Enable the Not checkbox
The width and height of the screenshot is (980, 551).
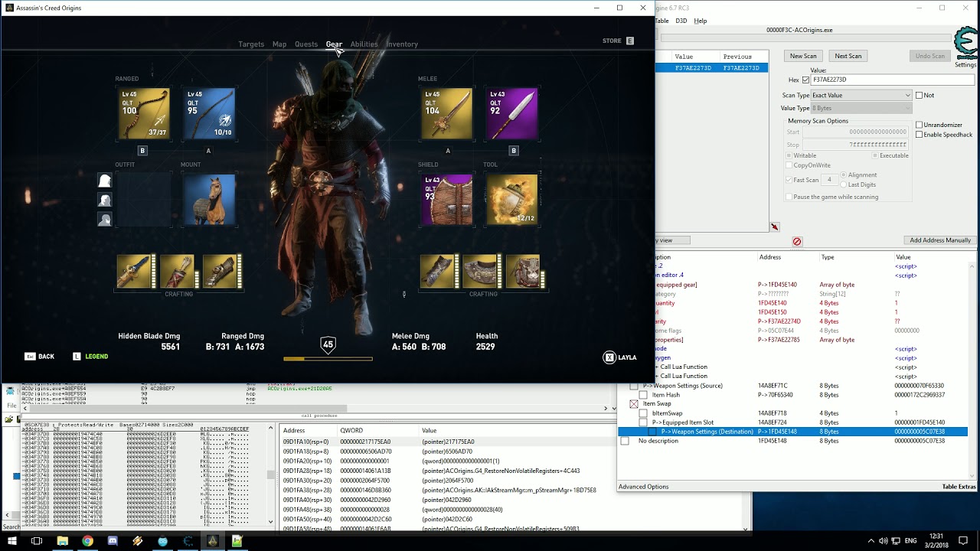click(x=920, y=95)
